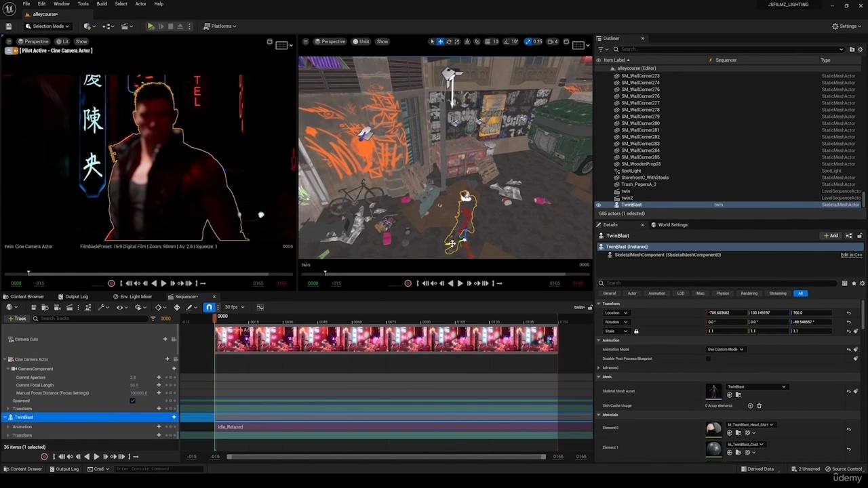Add element to Skin Cache Usage array
Image resolution: width=868 pixels, height=488 pixels.
point(750,406)
